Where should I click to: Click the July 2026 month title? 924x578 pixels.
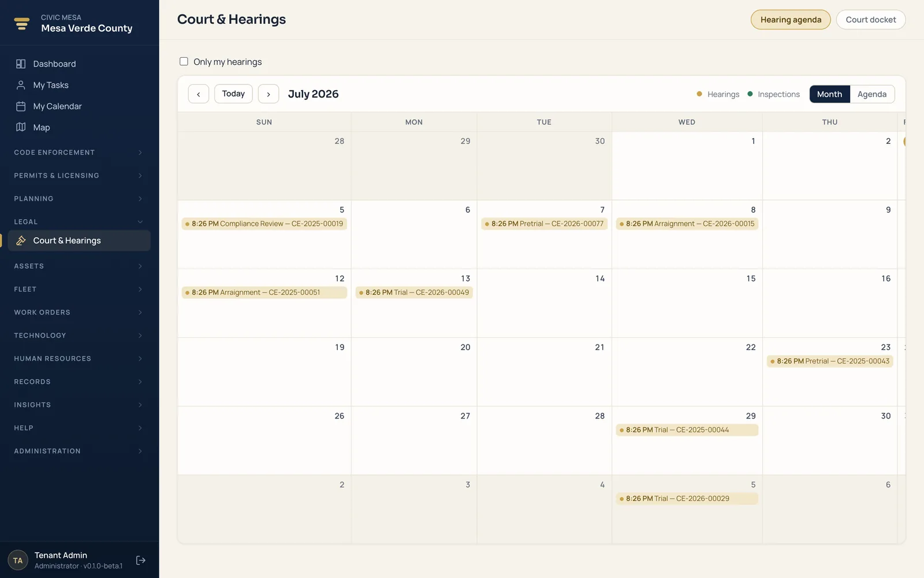[x=313, y=94]
